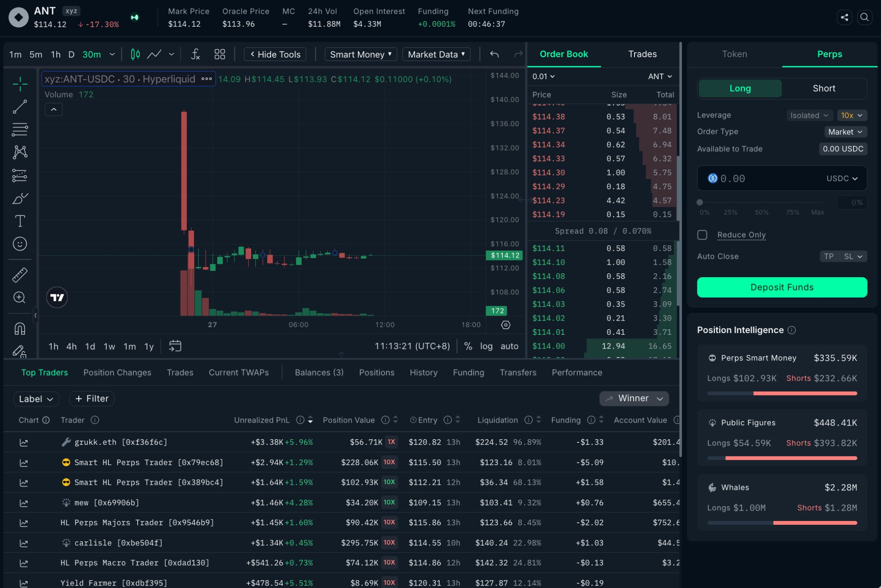The width and height of the screenshot is (881, 588).
Task: Click the Hide Tools button
Action: point(275,54)
